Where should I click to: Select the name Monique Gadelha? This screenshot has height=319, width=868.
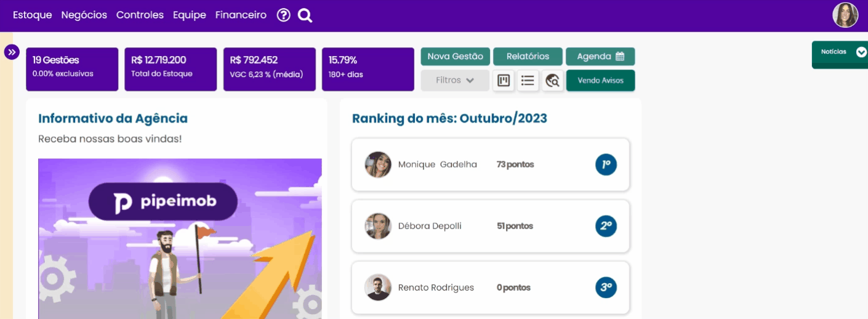[438, 164]
